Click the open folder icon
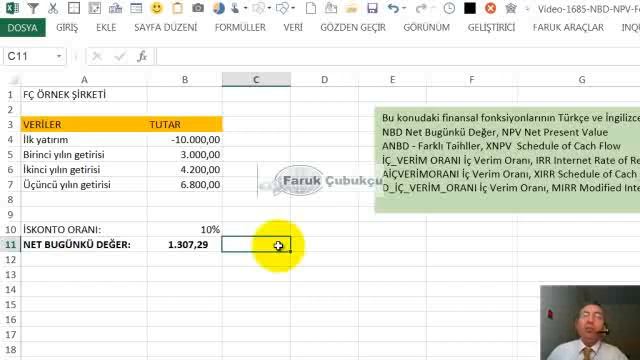Image resolution: width=640 pixels, height=360 pixels. click(x=351, y=8)
